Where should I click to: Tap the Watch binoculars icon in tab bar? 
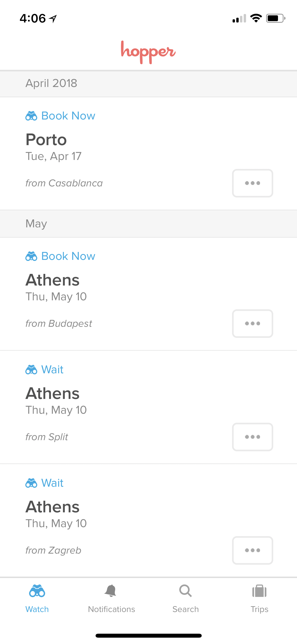pyautogui.click(x=37, y=591)
